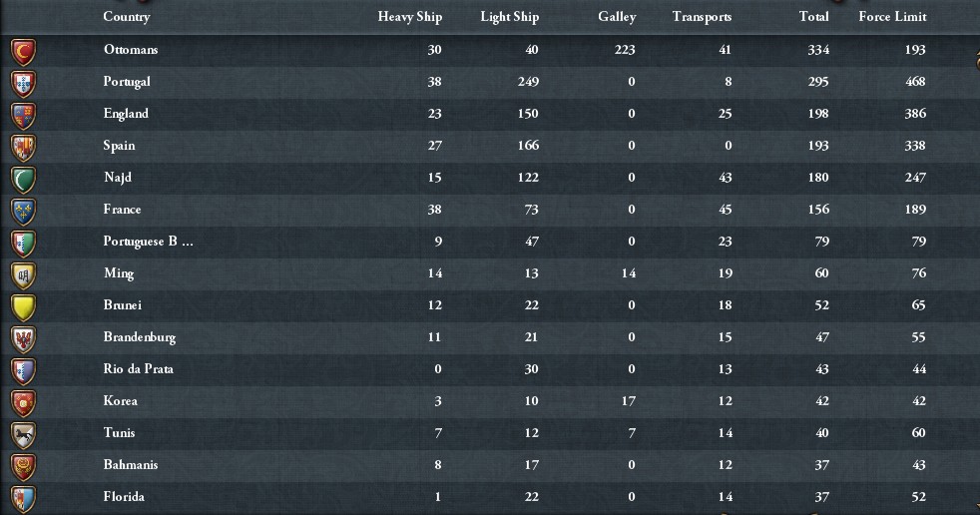Open Spain's flag shield
Image resolution: width=980 pixels, height=515 pixels.
(23, 146)
